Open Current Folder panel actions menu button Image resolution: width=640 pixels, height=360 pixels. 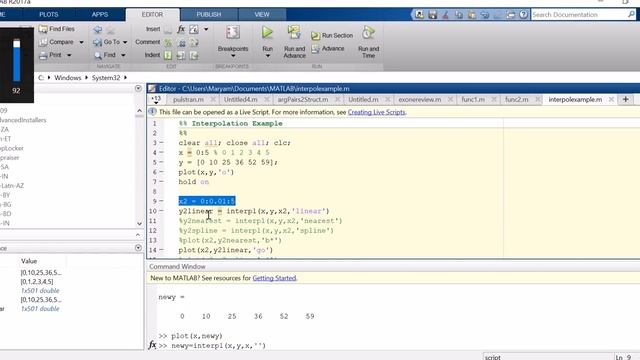click(138, 88)
